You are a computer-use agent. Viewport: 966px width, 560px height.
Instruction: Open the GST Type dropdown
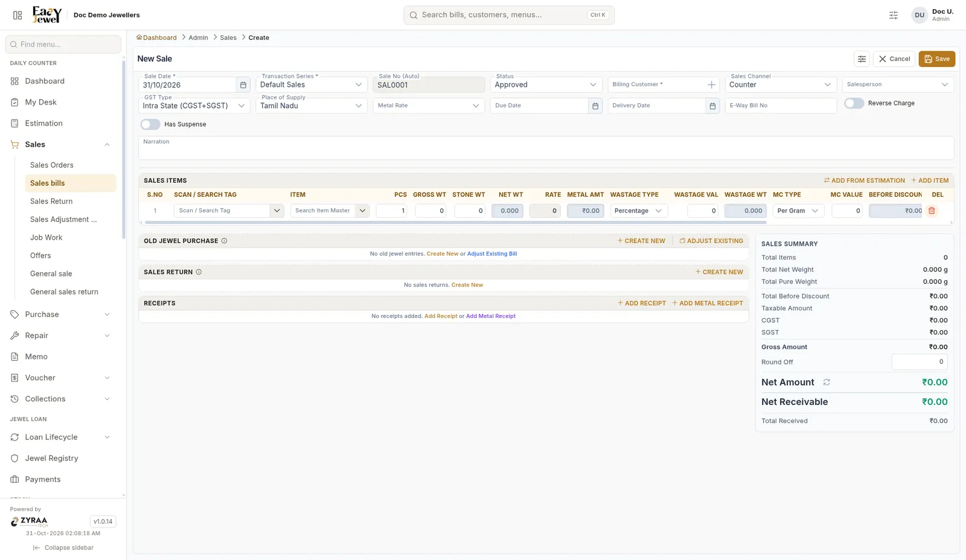pos(194,106)
